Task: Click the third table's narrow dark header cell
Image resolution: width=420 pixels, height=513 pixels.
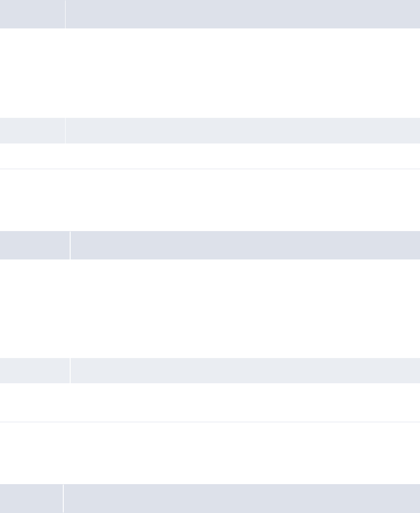Action: [31, 498]
